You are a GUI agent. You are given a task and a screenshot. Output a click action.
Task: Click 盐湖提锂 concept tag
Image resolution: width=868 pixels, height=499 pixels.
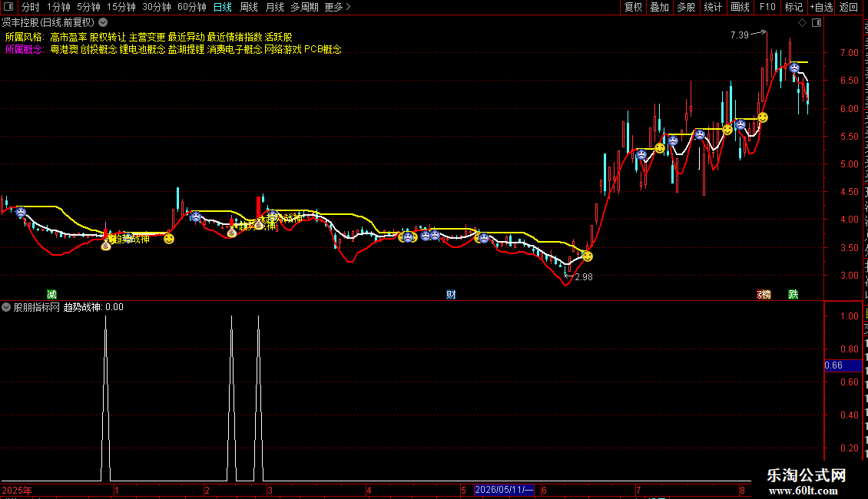pyautogui.click(x=186, y=49)
